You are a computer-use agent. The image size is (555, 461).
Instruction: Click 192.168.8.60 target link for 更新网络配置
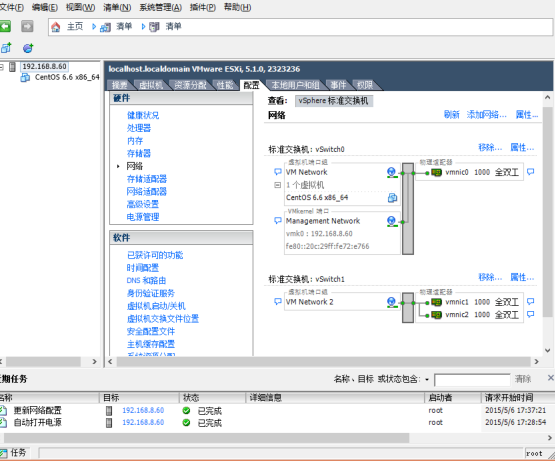tap(143, 410)
